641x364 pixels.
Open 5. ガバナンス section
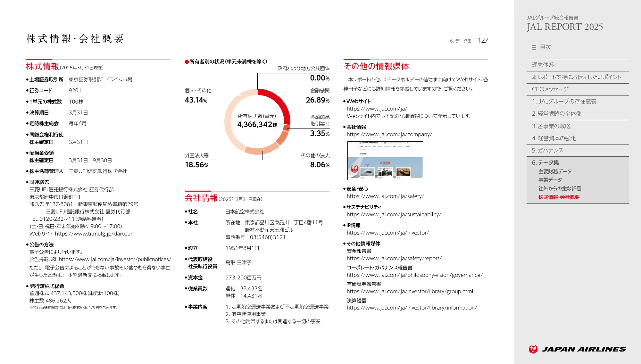coord(578,151)
